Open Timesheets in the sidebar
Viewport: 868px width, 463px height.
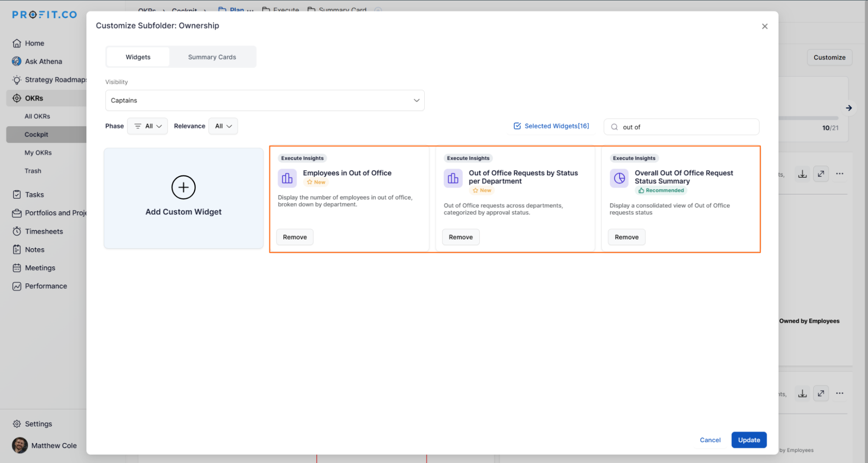coord(43,231)
